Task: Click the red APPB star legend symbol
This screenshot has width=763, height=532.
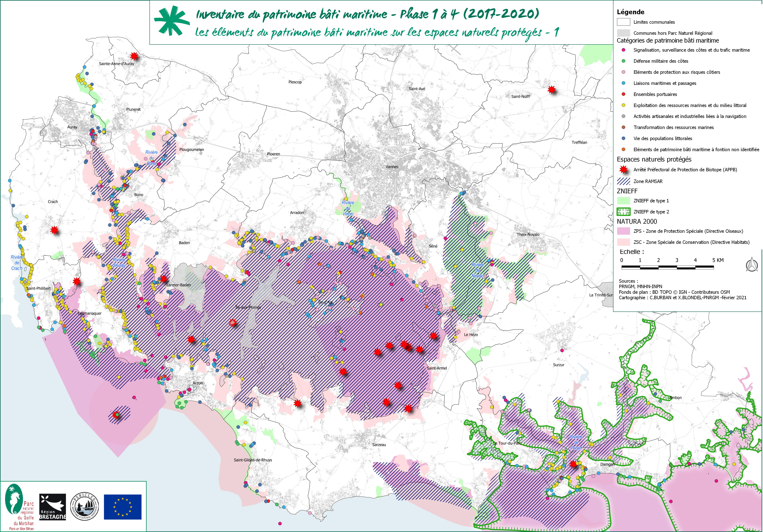Action: 623,170
